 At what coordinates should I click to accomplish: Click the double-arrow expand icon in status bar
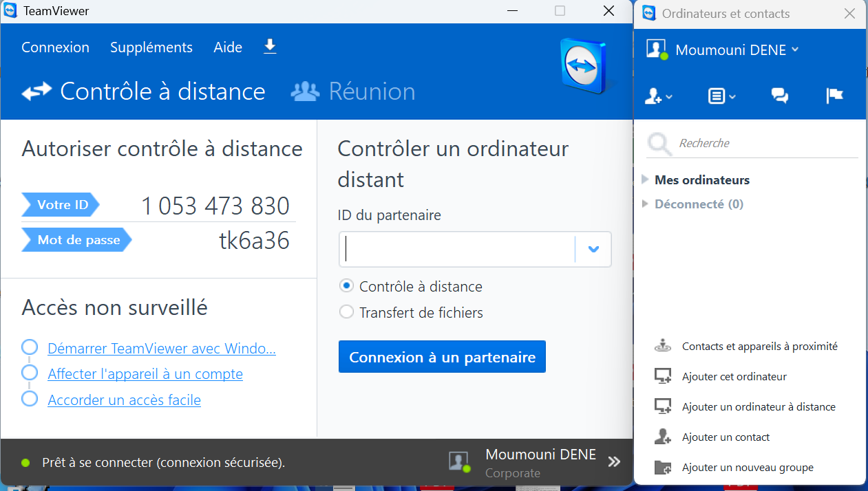pyautogui.click(x=614, y=461)
